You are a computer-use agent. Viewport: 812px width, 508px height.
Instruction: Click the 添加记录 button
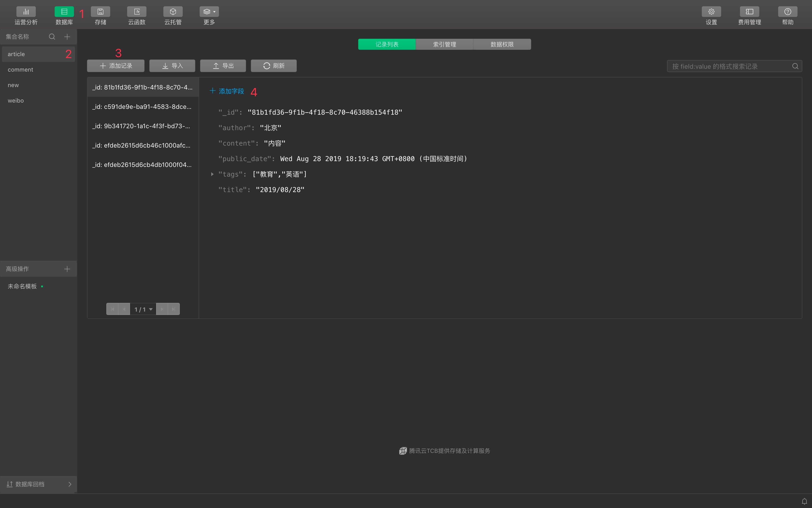[116, 66]
